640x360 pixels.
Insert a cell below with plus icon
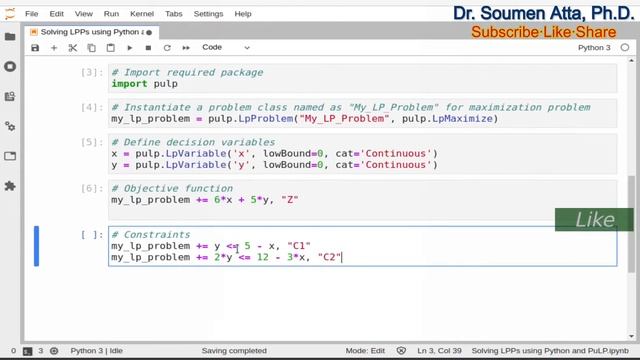click(x=54, y=48)
